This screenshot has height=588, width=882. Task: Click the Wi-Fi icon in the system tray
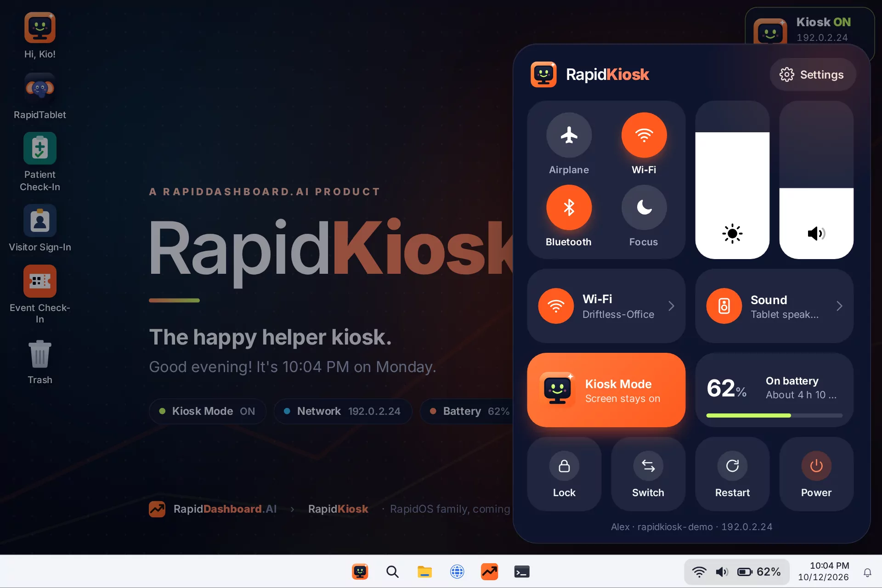[x=699, y=572]
